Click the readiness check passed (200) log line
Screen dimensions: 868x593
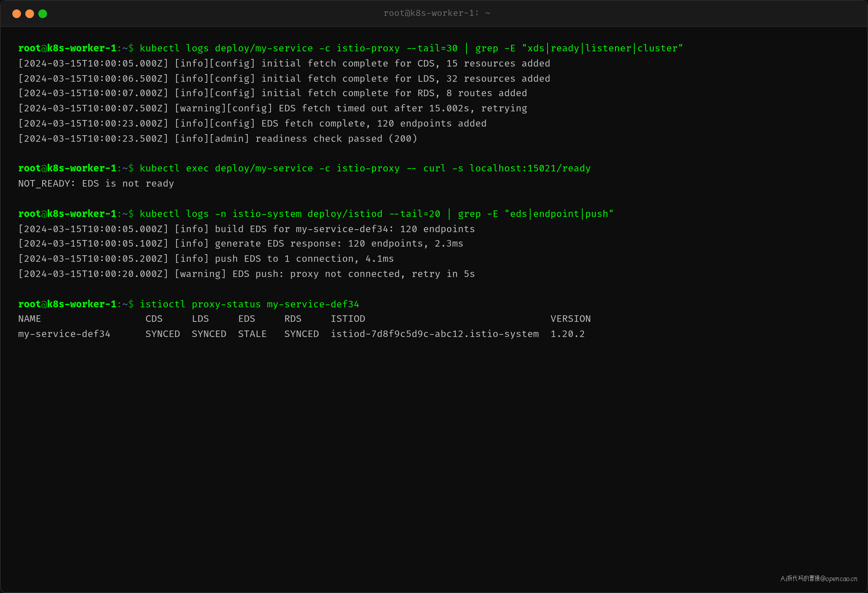coord(218,138)
